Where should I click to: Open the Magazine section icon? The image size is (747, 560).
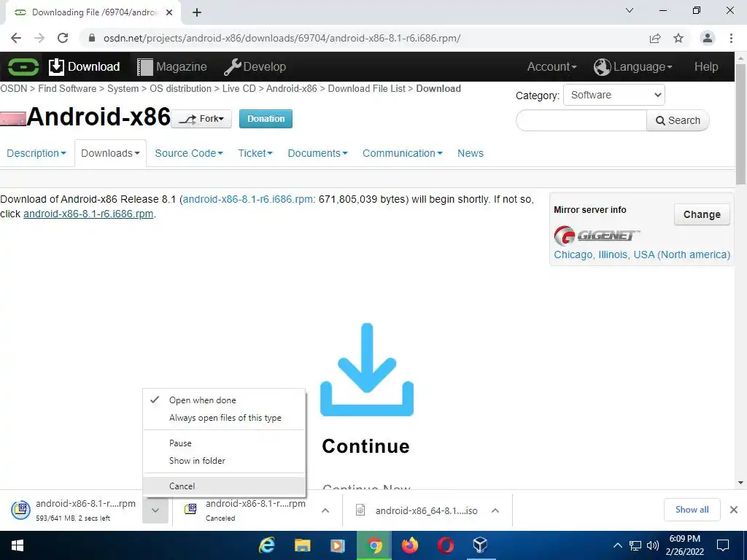(x=145, y=66)
